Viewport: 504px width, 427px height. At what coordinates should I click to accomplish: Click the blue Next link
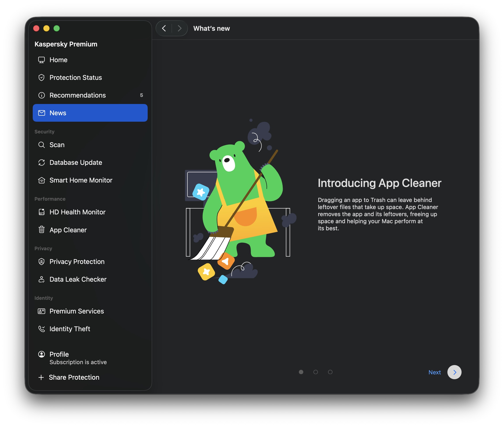[435, 372]
